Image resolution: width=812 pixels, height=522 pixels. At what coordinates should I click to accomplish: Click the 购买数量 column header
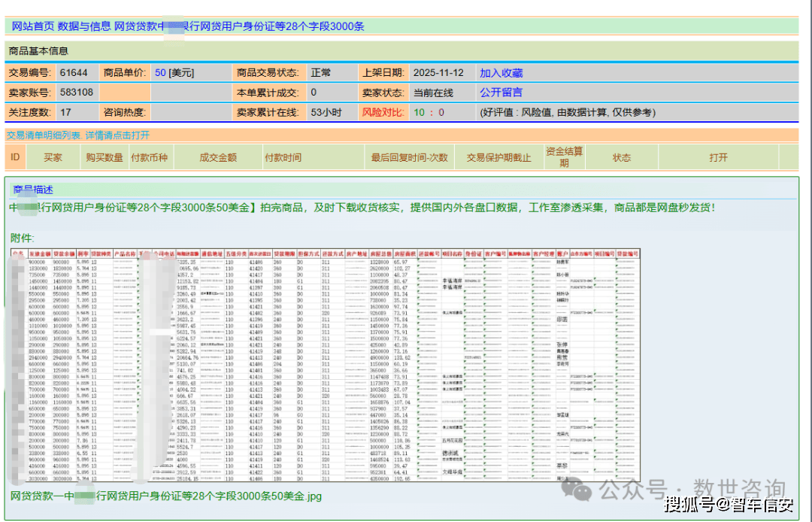104,157
